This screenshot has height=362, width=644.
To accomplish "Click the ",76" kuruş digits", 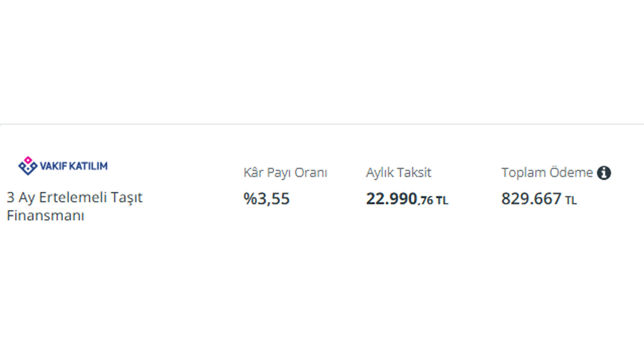I will (x=425, y=201).
